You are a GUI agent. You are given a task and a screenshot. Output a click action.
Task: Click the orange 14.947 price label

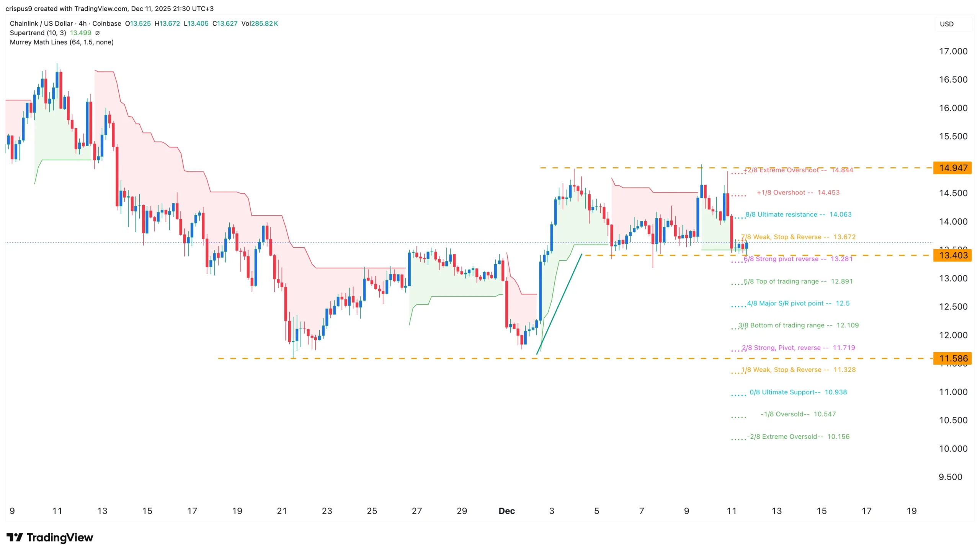[952, 168]
